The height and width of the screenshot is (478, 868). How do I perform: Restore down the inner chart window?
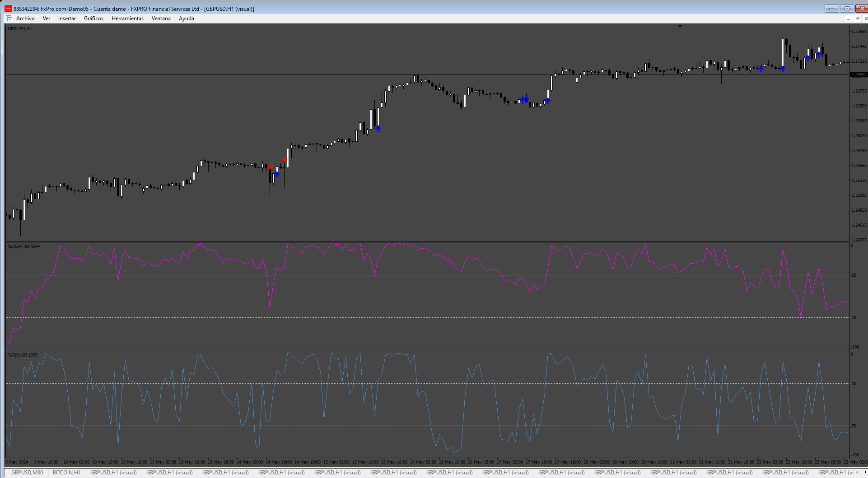(857, 19)
